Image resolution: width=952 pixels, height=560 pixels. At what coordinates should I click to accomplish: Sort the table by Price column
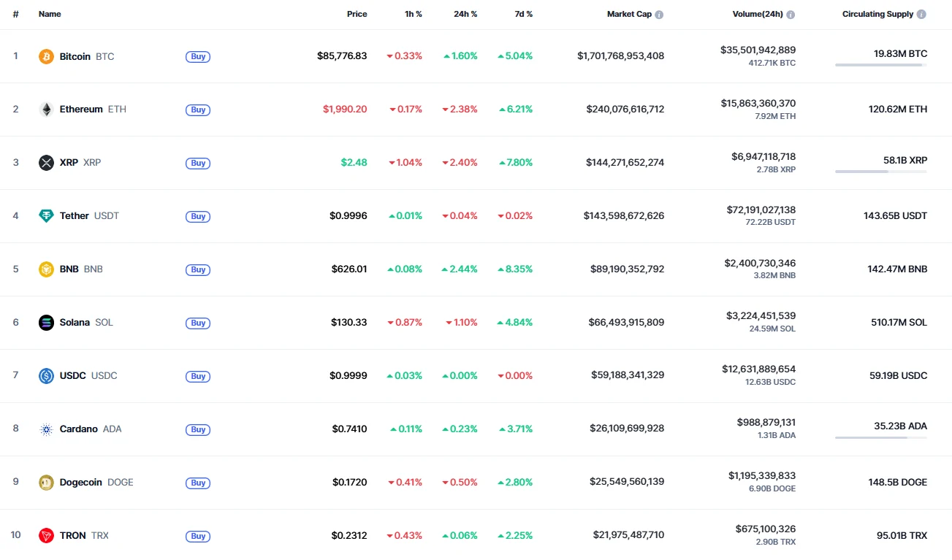[357, 14]
